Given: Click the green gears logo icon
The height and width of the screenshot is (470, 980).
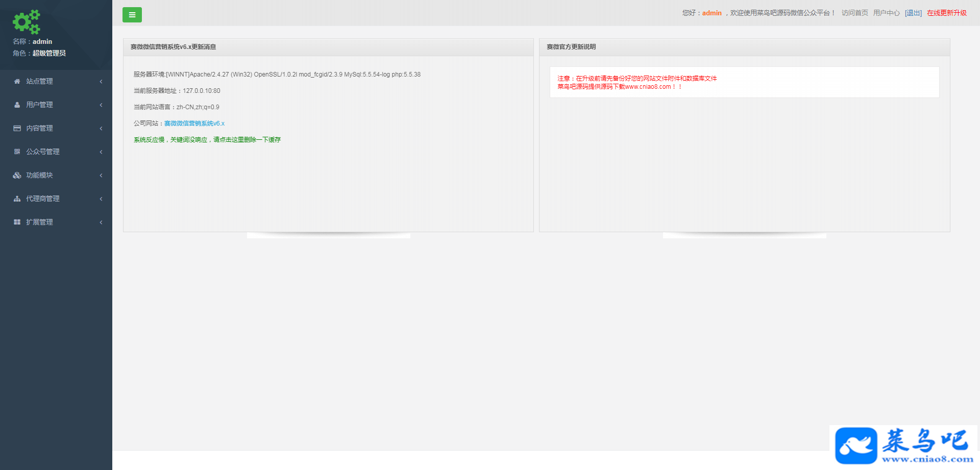Looking at the screenshot, I should [x=27, y=22].
